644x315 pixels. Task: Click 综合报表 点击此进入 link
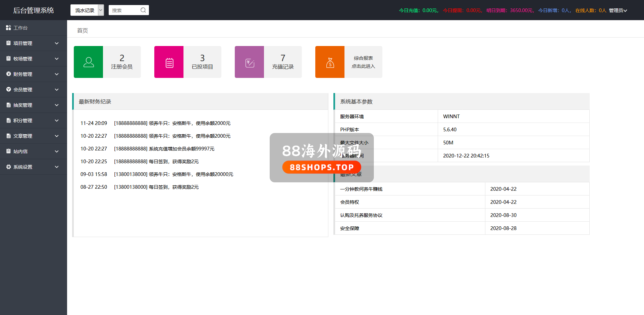pyautogui.click(x=363, y=62)
